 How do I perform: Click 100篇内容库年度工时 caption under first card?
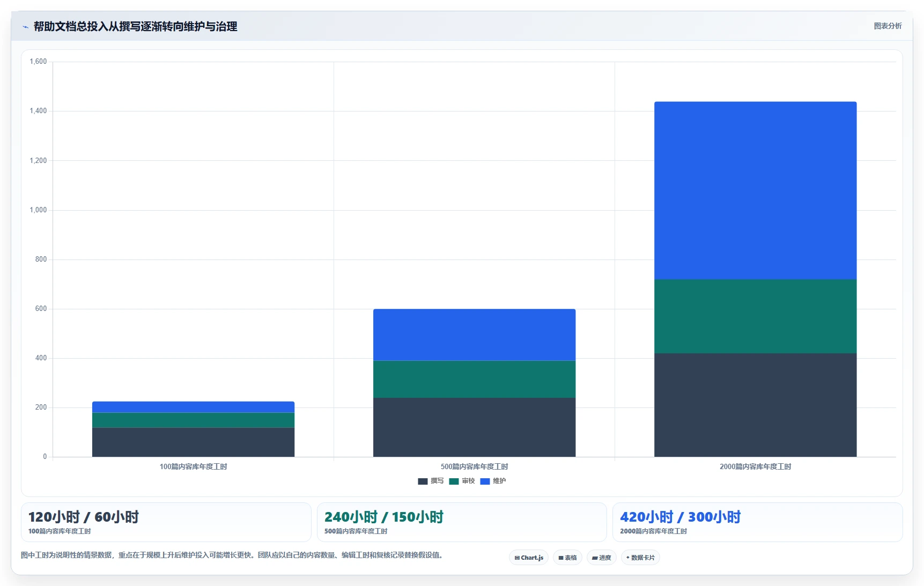[x=60, y=531]
